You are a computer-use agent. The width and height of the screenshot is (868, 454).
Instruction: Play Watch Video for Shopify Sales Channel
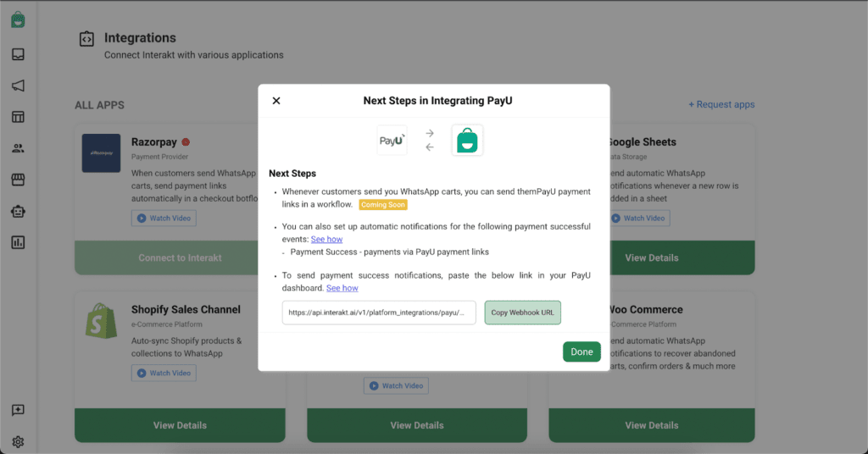tap(164, 374)
